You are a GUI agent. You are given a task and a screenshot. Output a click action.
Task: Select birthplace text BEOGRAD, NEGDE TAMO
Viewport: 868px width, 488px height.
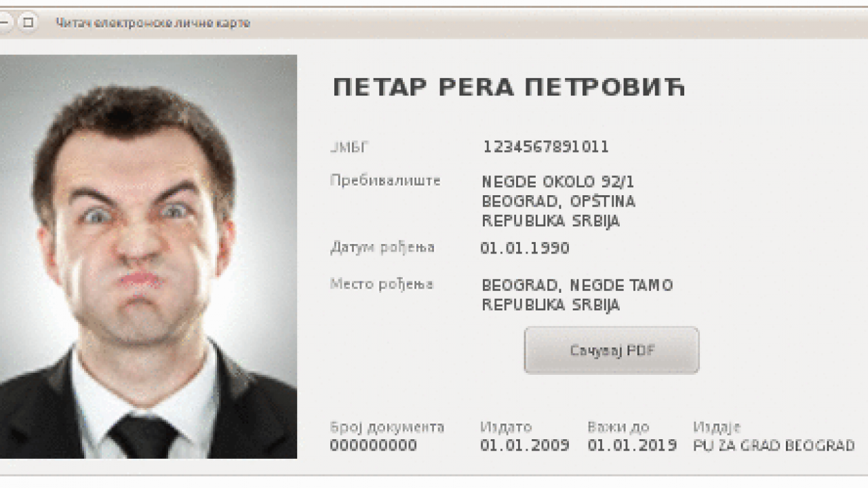tap(577, 285)
